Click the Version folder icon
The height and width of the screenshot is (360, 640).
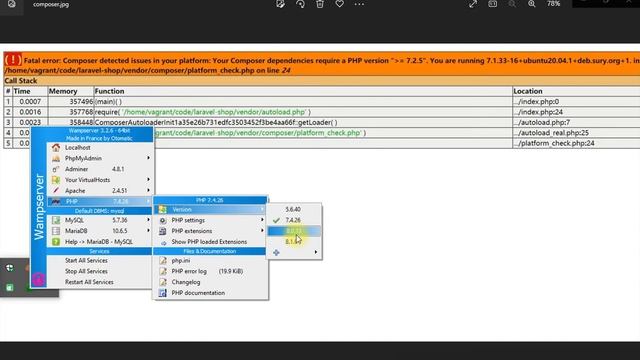(x=162, y=209)
